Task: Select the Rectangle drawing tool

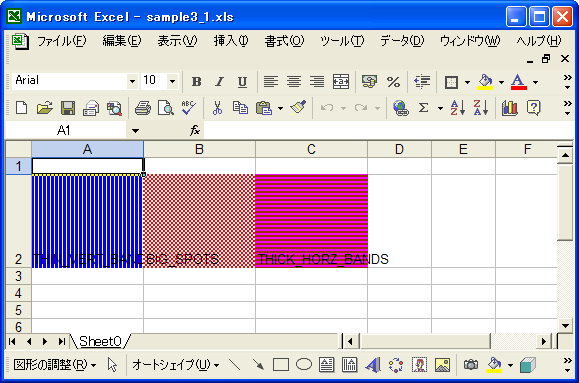Action: pos(281,365)
